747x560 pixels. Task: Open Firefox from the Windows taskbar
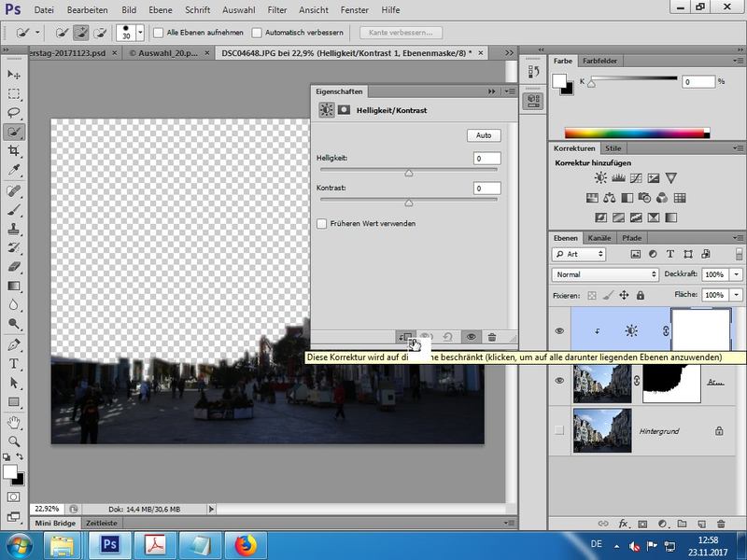(x=245, y=544)
